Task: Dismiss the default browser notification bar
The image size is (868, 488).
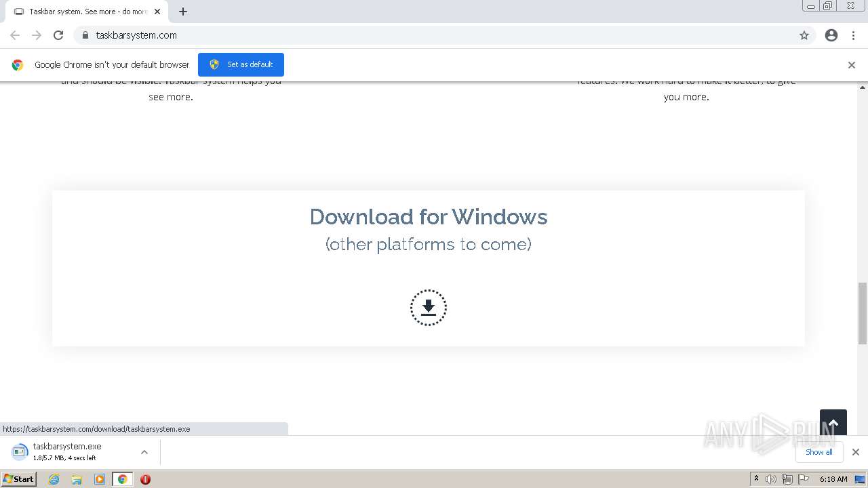Action: coord(852,65)
